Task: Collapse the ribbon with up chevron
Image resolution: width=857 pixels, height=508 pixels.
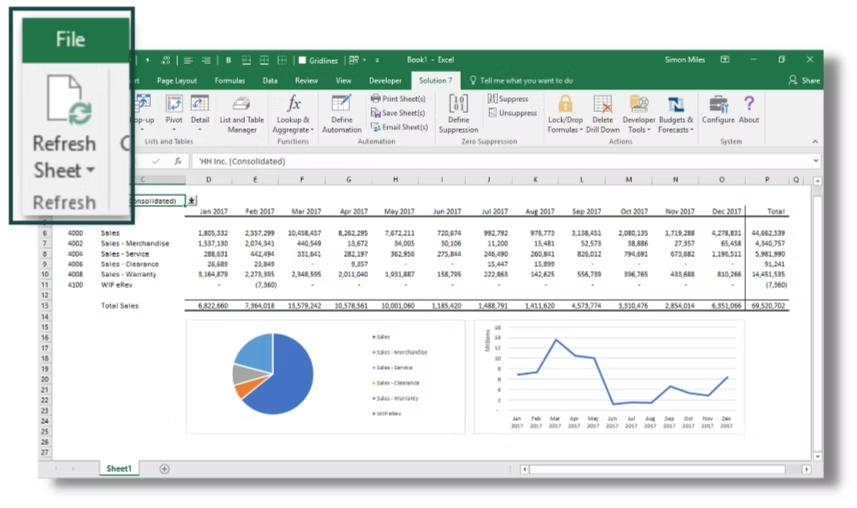Action: point(815,142)
